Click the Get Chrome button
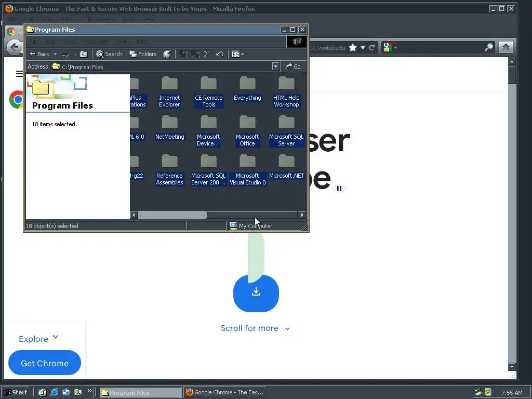The image size is (532, 399). (45, 363)
